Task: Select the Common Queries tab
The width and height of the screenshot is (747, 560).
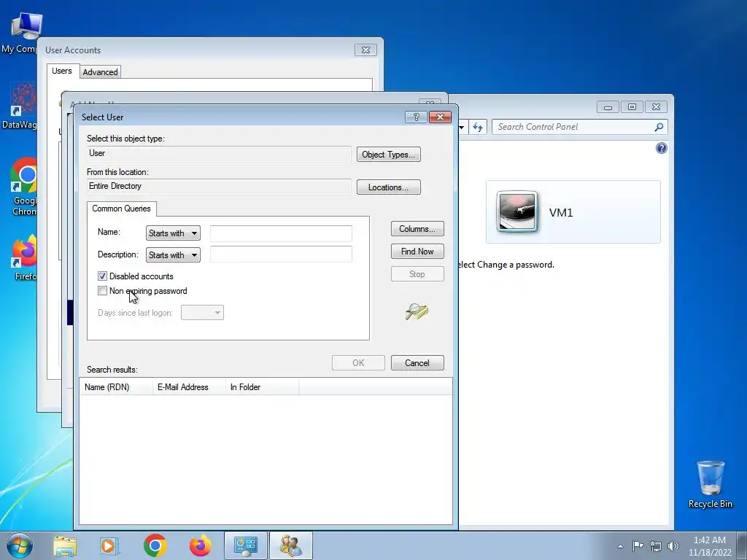Action: pos(122,209)
